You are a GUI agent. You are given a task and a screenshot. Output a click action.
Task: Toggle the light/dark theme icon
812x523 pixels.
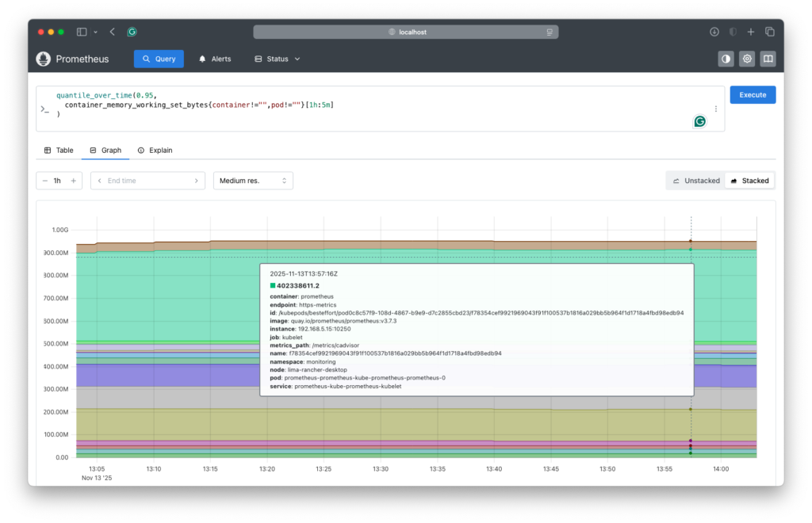(x=726, y=59)
